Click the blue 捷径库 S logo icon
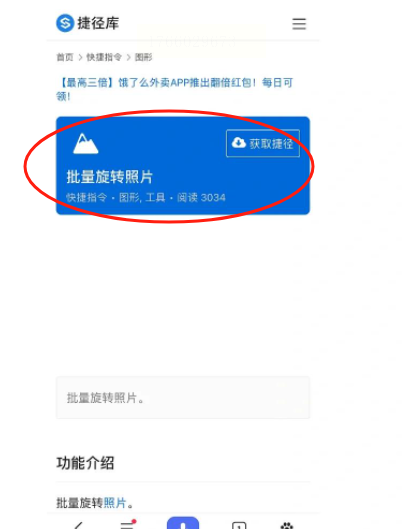Image resolution: width=402 pixels, height=529 pixels. [65, 23]
